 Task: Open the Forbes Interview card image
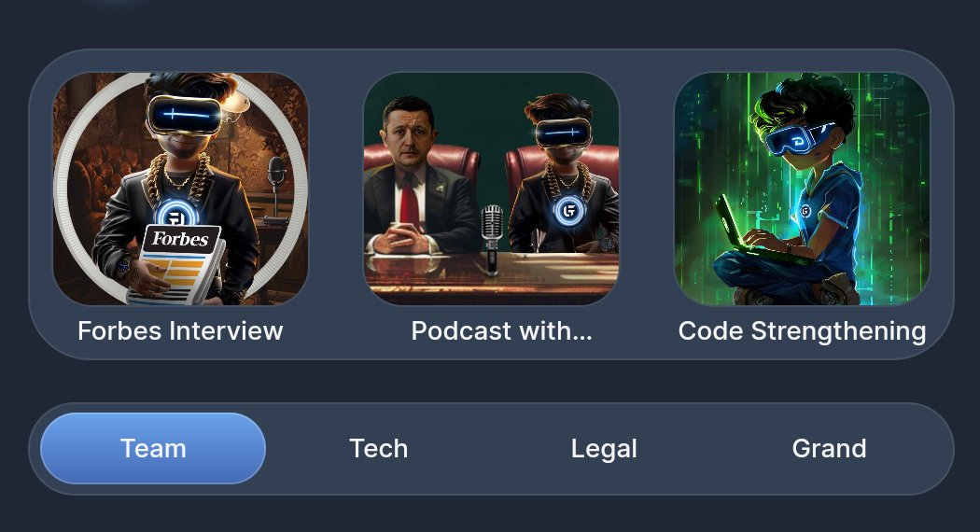point(181,189)
